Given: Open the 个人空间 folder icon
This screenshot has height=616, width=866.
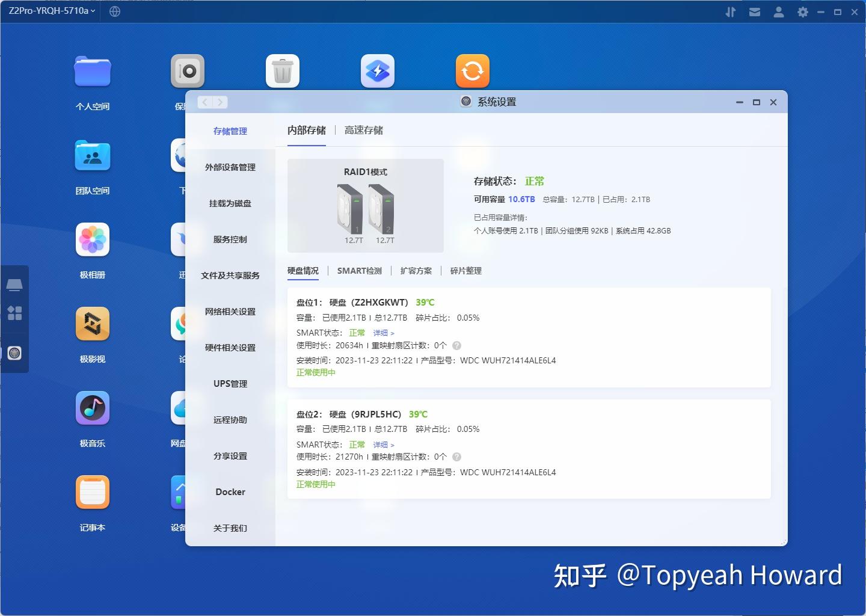Looking at the screenshot, I should (x=93, y=71).
